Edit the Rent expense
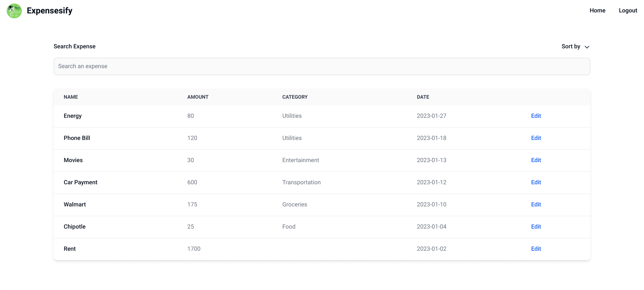Image resolution: width=644 pixels, height=290 pixels. click(x=536, y=249)
